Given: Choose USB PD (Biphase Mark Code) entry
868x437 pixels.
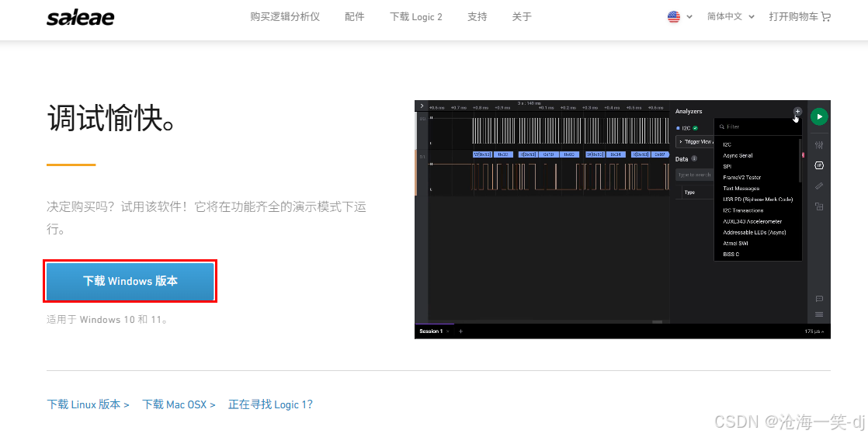Looking at the screenshot, I should click(x=758, y=199).
